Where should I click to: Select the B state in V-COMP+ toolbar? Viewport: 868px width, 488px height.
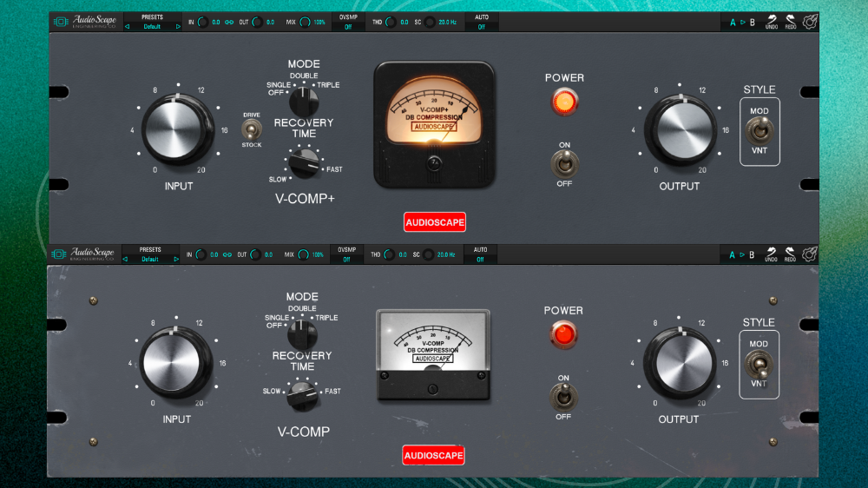[753, 23]
